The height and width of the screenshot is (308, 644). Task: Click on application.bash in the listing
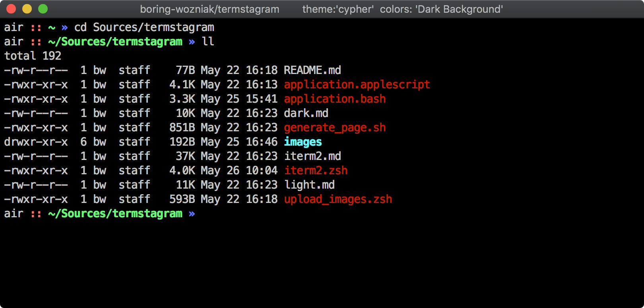pyautogui.click(x=334, y=99)
